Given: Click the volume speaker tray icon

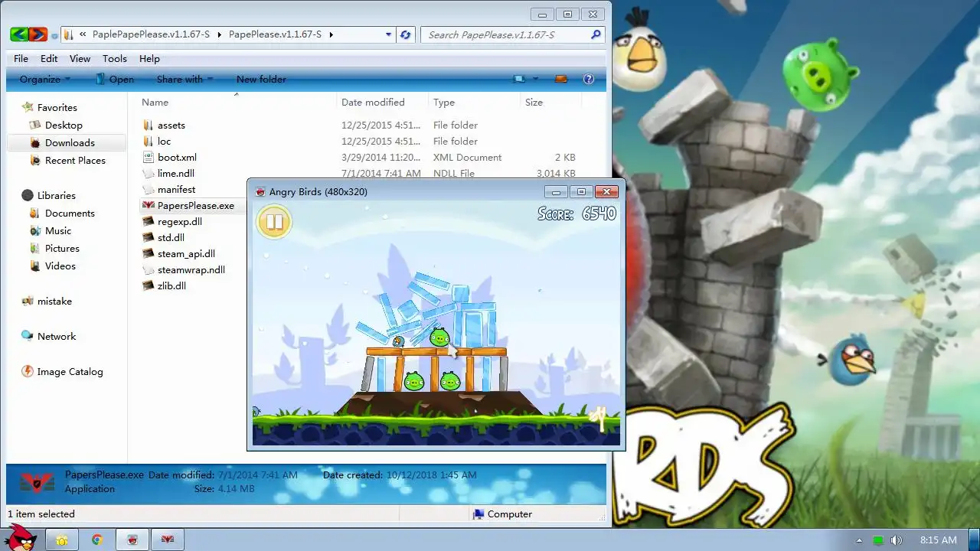Looking at the screenshot, I should click(896, 540).
